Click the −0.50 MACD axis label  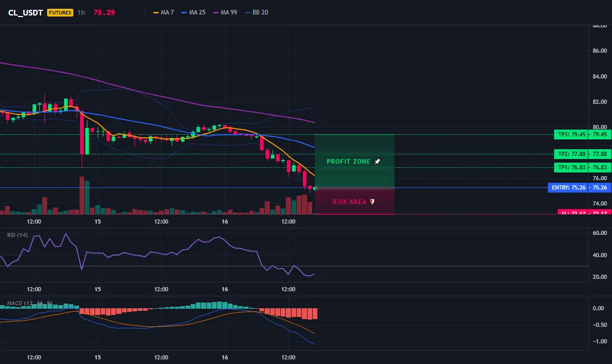pos(600,325)
